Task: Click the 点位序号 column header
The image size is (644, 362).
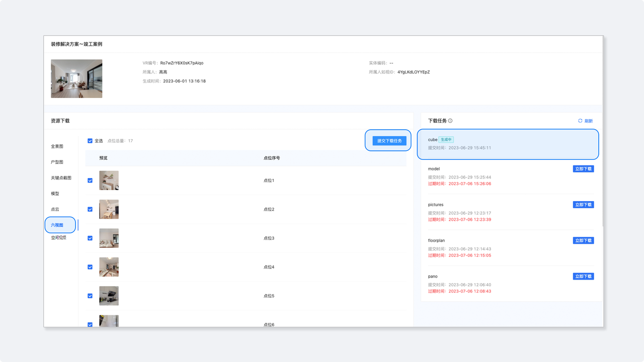Action: pos(272,158)
